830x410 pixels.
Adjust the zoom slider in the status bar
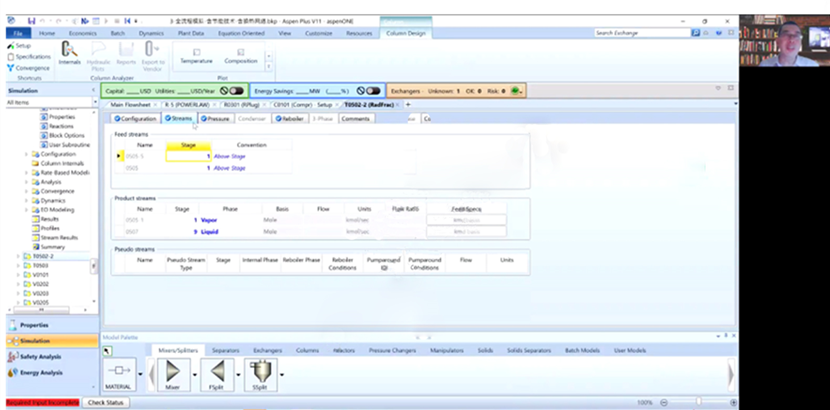click(x=699, y=403)
